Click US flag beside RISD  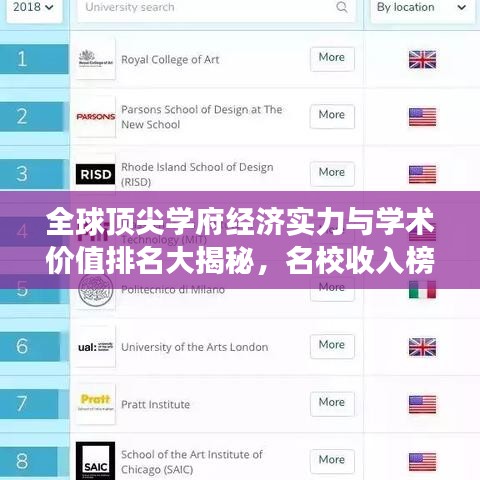422,174
